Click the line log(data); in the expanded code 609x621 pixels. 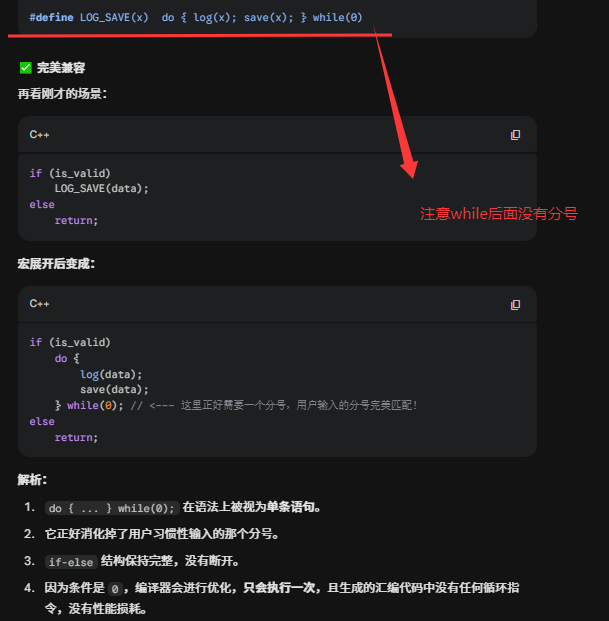[x=111, y=374]
